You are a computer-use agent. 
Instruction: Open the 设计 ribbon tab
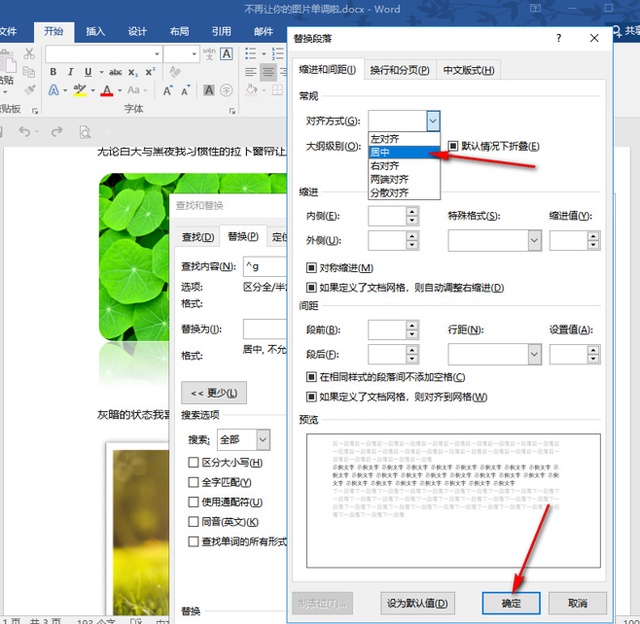pyautogui.click(x=137, y=31)
